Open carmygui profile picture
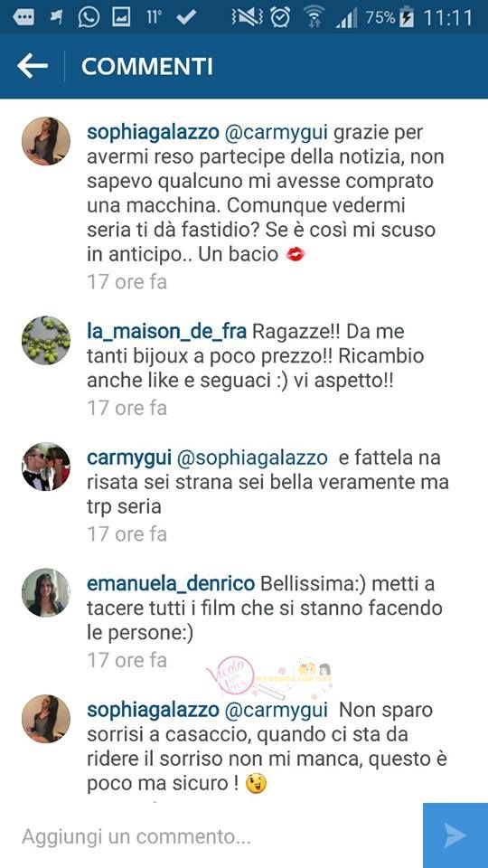The width and height of the screenshot is (488, 868). [x=46, y=467]
